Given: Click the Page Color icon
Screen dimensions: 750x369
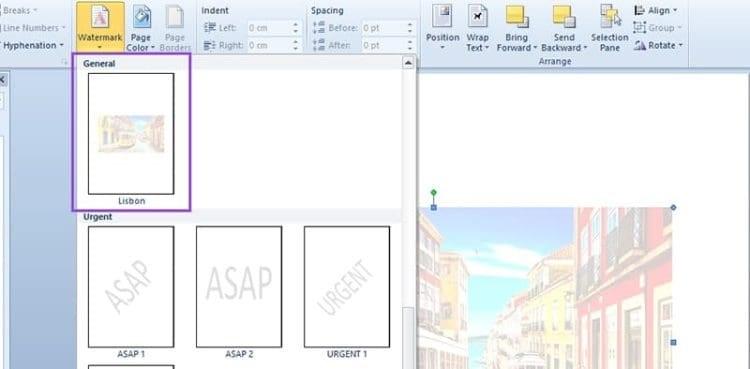Looking at the screenshot, I should tap(141, 17).
